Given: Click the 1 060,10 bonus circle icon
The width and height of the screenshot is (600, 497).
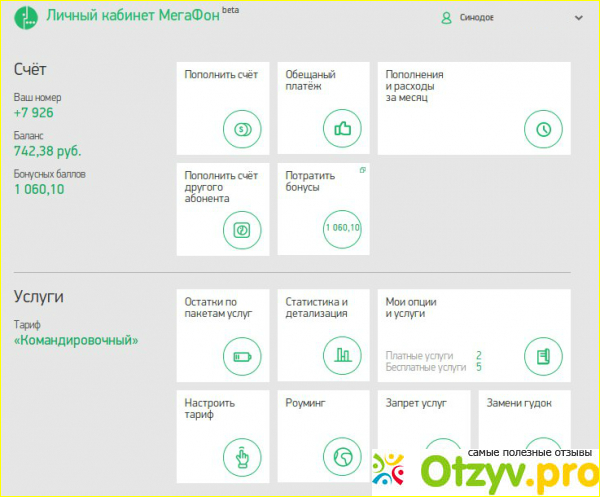Looking at the screenshot, I should click(x=343, y=229).
